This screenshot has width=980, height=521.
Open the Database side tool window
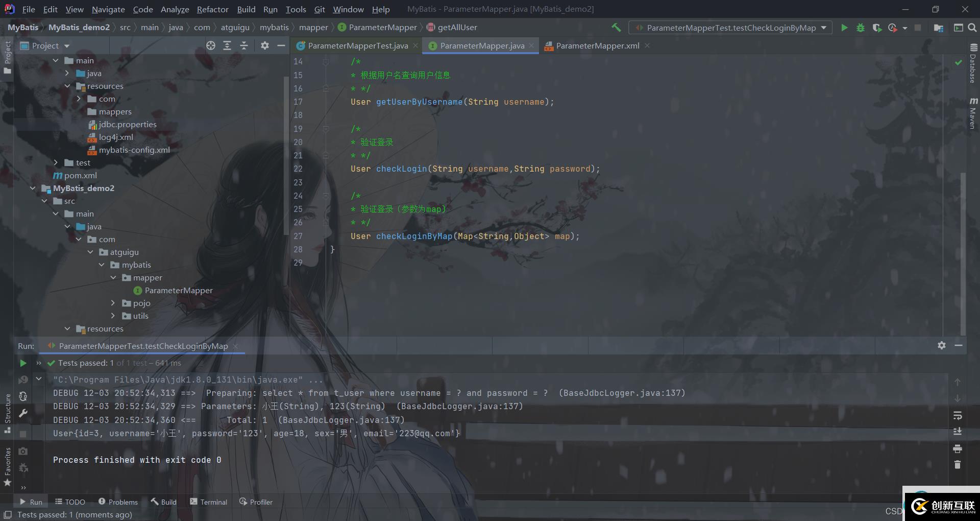[973, 63]
